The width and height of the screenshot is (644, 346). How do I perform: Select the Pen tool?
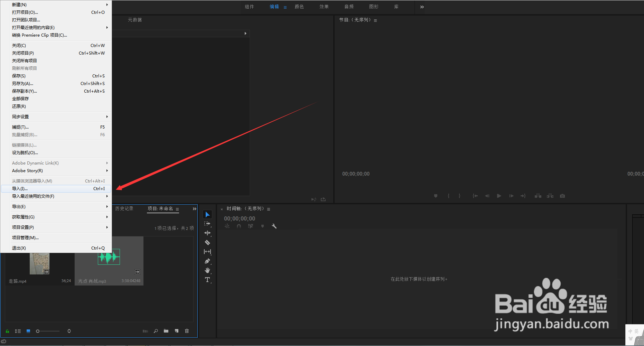tap(207, 261)
